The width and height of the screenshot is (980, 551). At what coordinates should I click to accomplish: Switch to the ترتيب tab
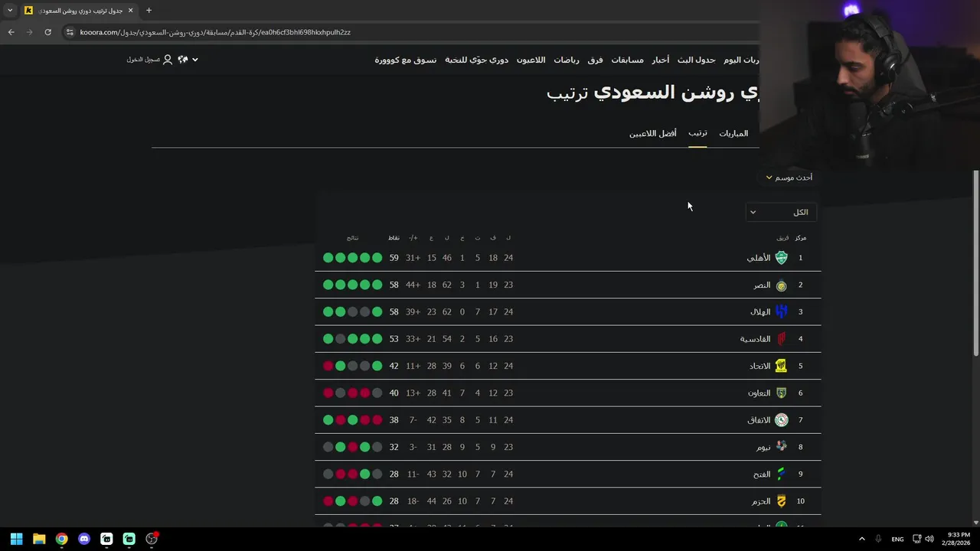click(x=697, y=133)
